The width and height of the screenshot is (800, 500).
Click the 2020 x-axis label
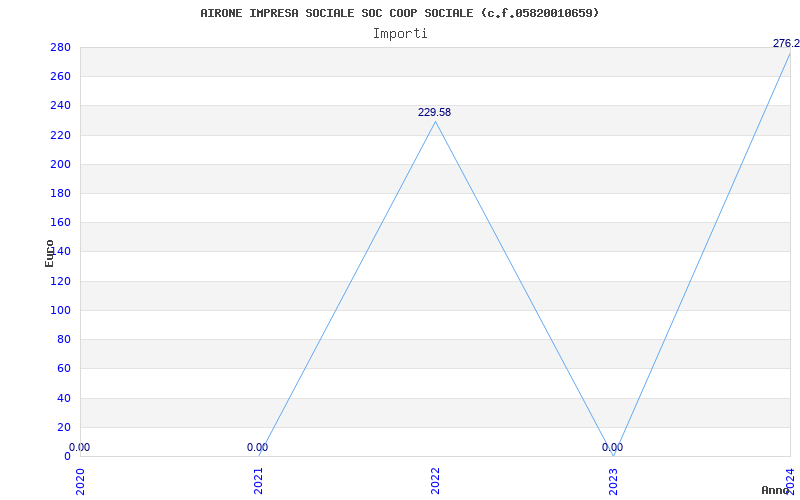[80, 481]
